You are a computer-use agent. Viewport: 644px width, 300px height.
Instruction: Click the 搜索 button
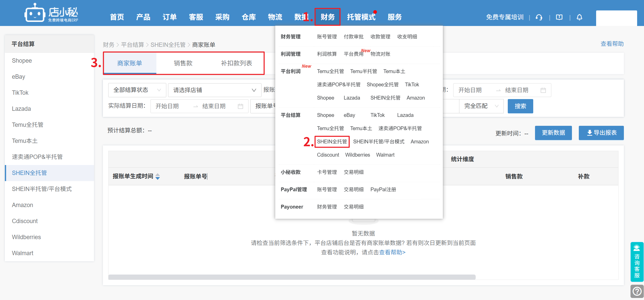pos(520,106)
